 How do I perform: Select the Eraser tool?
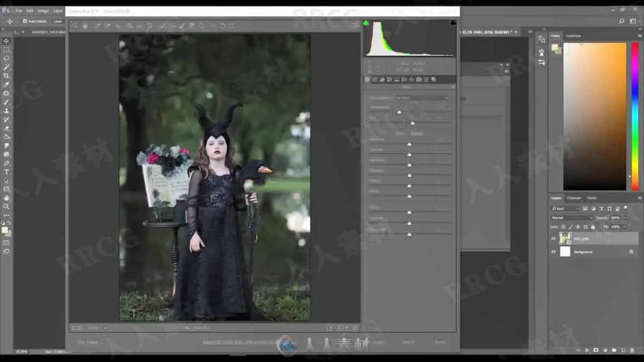point(6,128)
